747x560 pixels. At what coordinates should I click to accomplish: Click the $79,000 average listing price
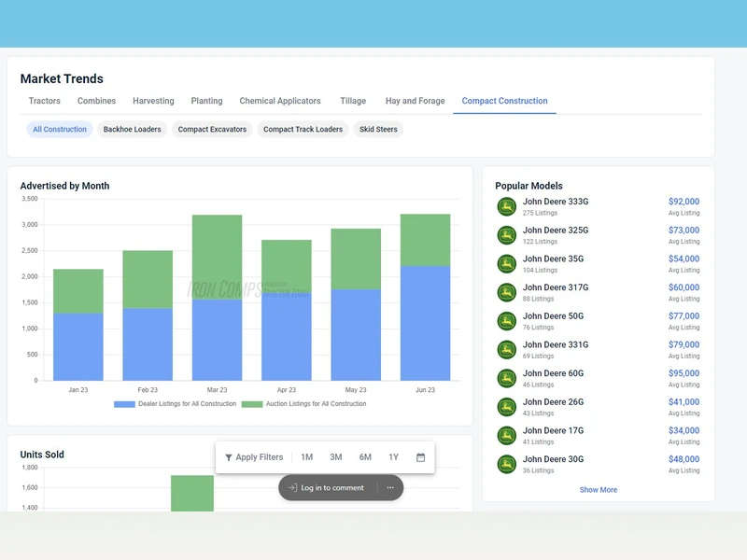tap(684, 344)
